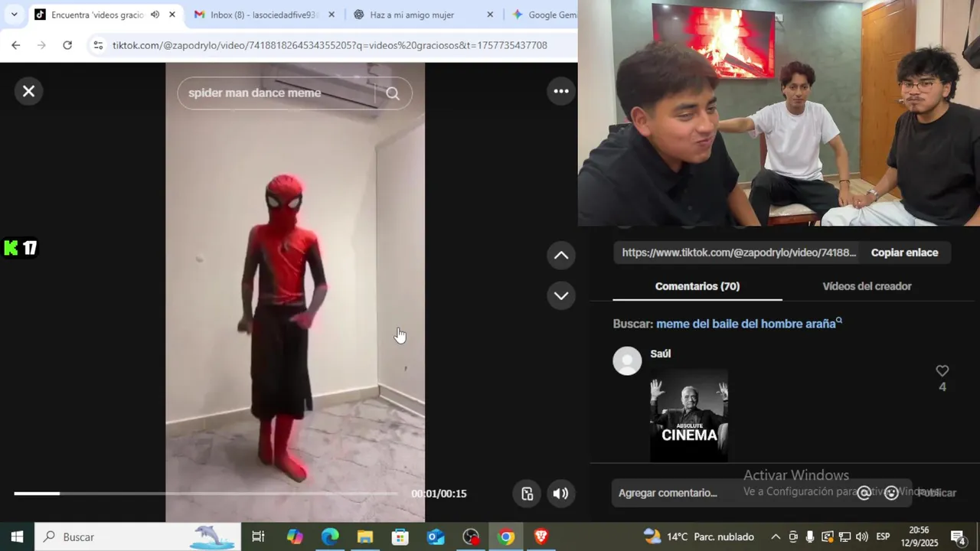This screenshot has height=551, width=980.
Task: Go to next video with down arrow
Action: (x=561, y=295)
